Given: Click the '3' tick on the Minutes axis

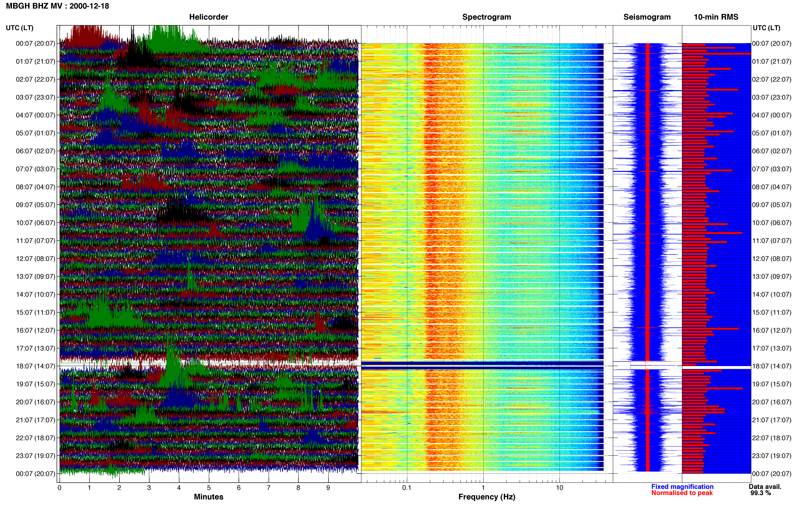Looking at the screenshot, I should (x=149, y=488).
